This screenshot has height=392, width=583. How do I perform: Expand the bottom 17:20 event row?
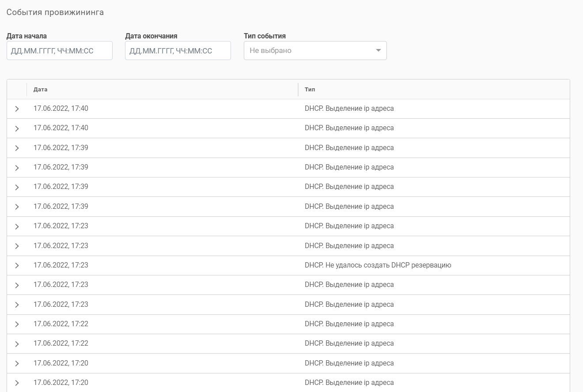click(17, 383)
